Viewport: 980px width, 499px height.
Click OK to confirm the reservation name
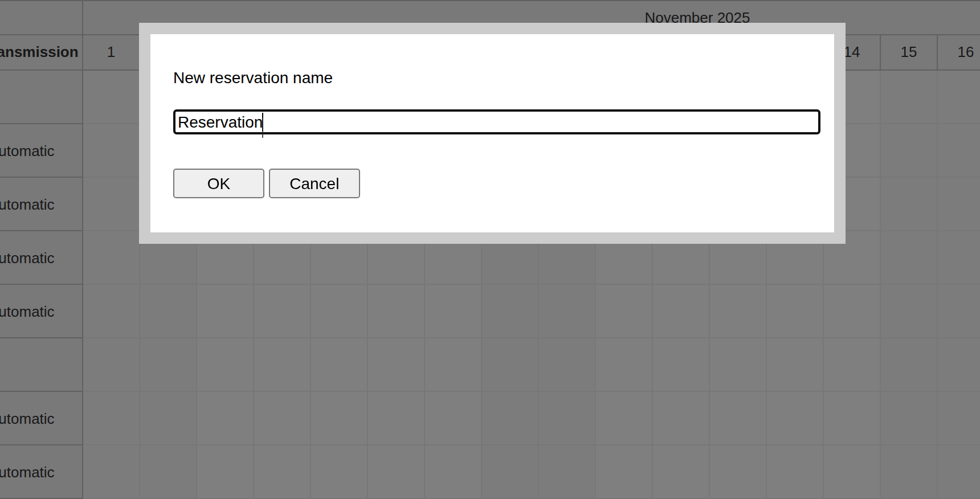[219, 183]
